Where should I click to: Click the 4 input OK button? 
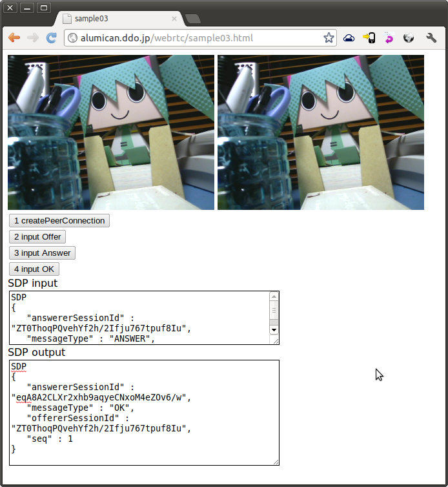pos(34,269)
